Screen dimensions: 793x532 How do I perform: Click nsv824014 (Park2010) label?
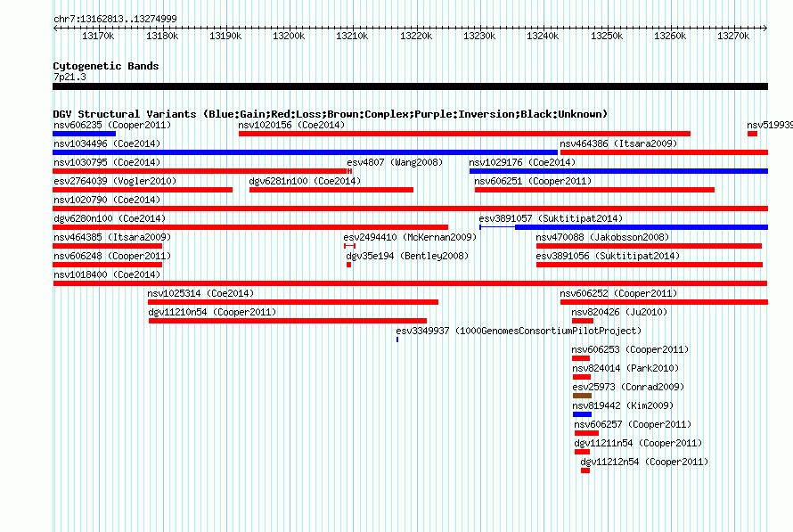pos(625,368)
